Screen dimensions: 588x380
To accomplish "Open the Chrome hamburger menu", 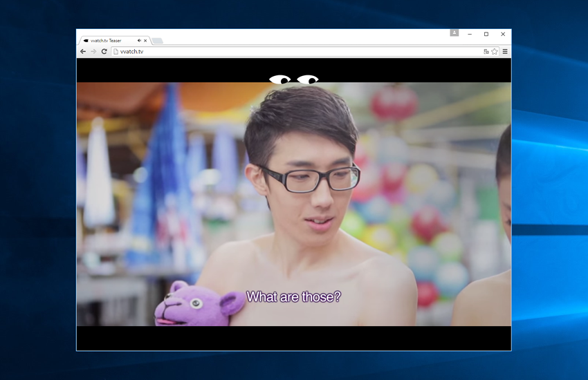I will point(505,52).
